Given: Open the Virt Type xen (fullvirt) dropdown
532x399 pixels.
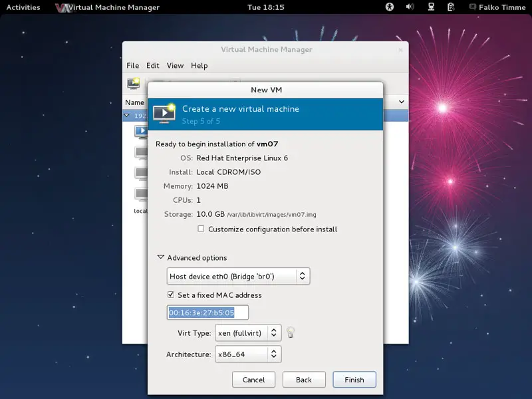Looking at the screenshot, I should 248,333.
